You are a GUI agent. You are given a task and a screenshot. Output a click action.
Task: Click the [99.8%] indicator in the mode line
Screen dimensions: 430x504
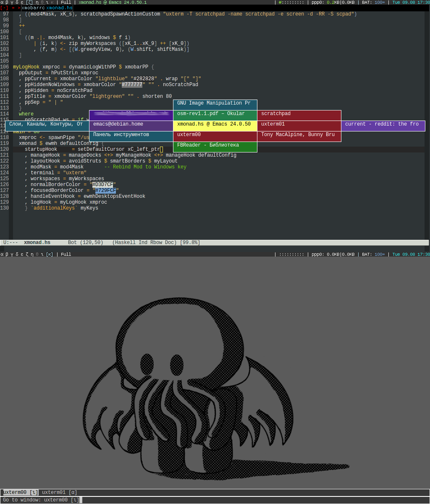pos(190,242)
